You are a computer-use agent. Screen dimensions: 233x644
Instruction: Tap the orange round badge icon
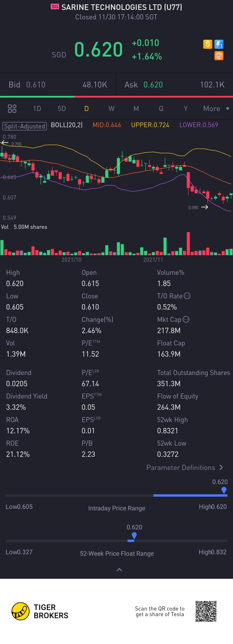(x=219, y=56)
